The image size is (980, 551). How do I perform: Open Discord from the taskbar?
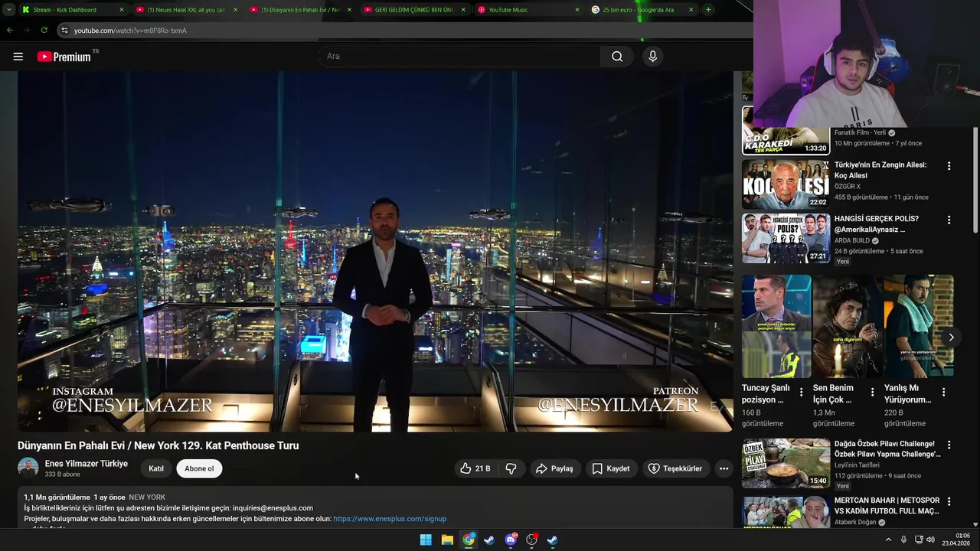coord(511,540)
